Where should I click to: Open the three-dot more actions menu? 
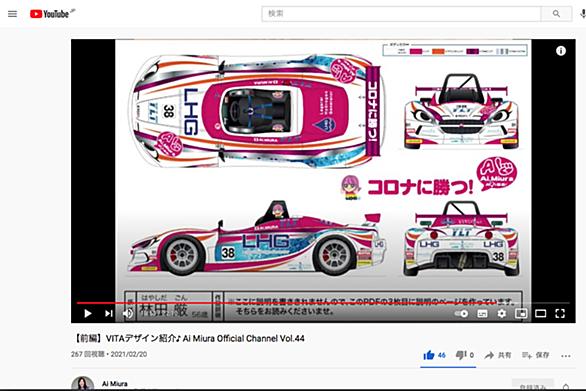pos(566,356)
